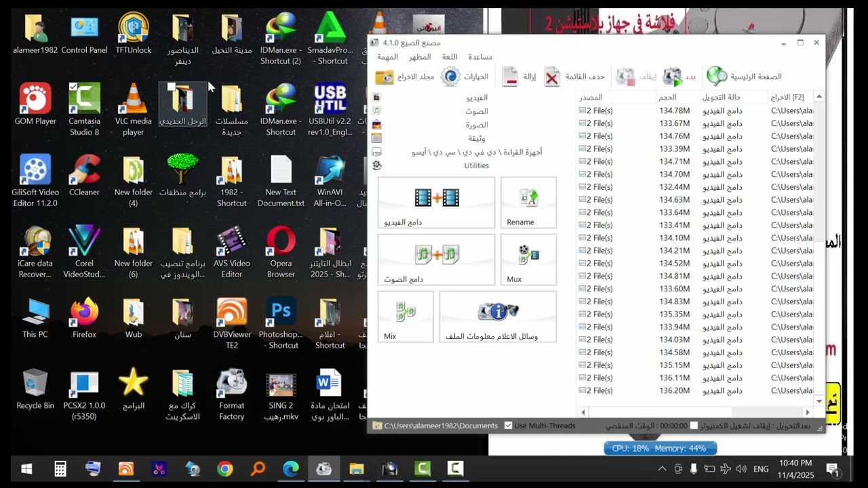The image size is (868, 488).
Task: Select the Camtasia Studio 8 desktop icon
Action: click(x=84, y=110)
